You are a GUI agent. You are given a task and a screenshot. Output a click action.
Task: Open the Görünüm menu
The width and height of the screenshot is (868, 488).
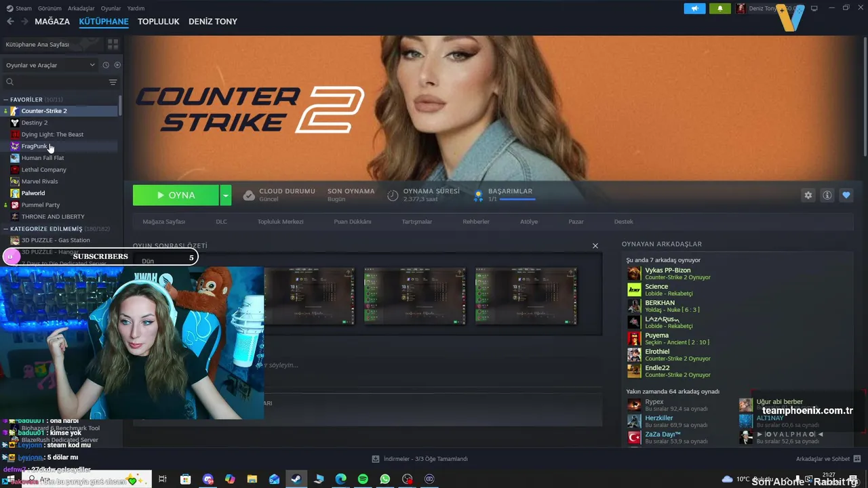50,8
